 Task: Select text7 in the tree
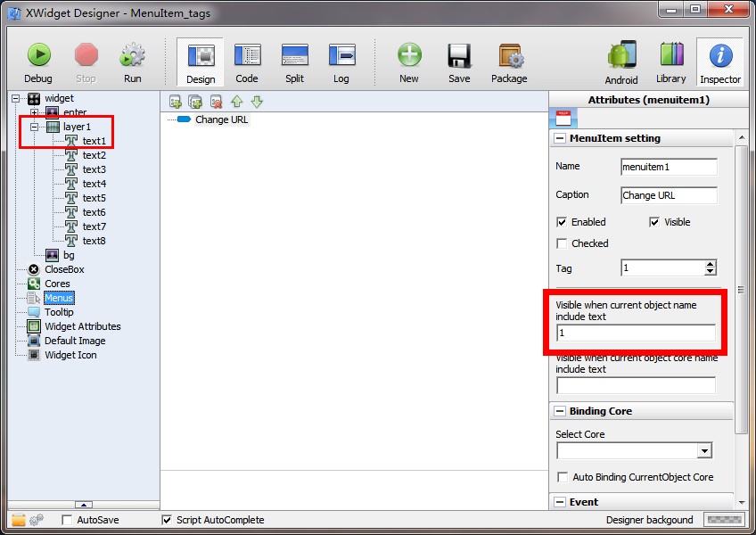[94, 226]
